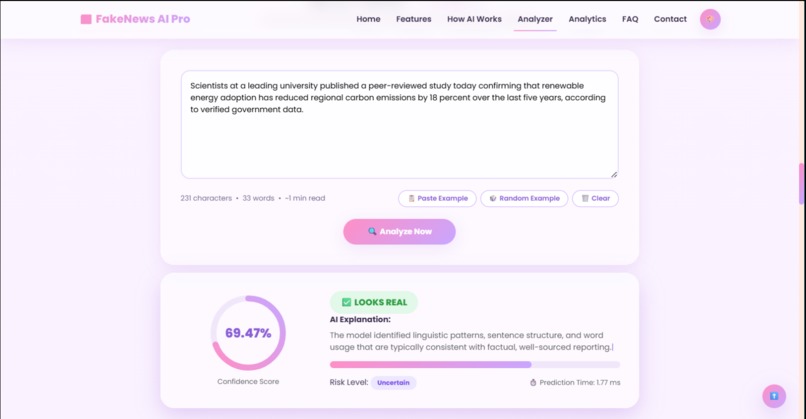Viewport: 806px width, 419px height.
Task: Click the round theme palette icon
Action: pyautogui.click(x=710, y=19)
